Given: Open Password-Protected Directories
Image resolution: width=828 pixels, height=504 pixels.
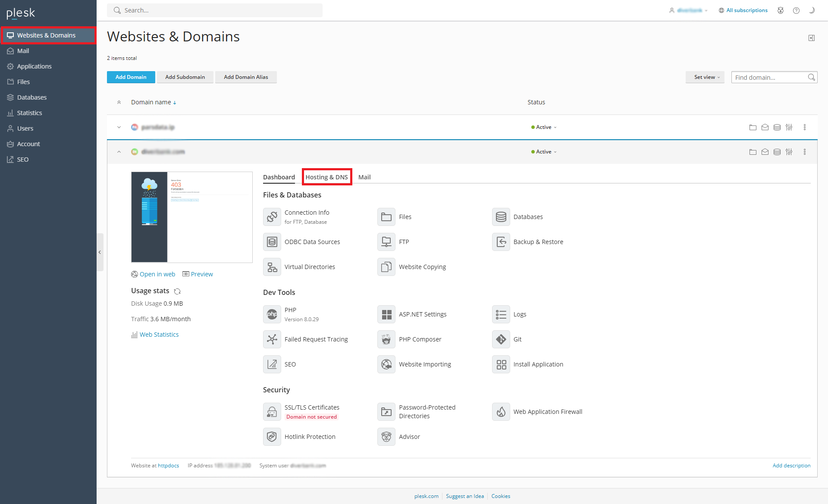Looking at the screenshot, I should click(x=417, y=412).
